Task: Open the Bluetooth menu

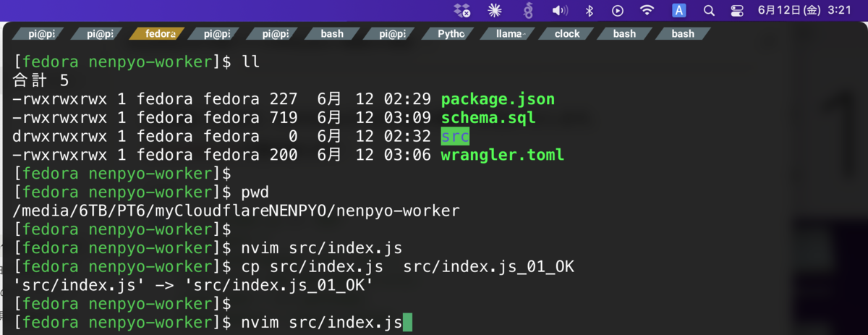Action: (590, 11)
